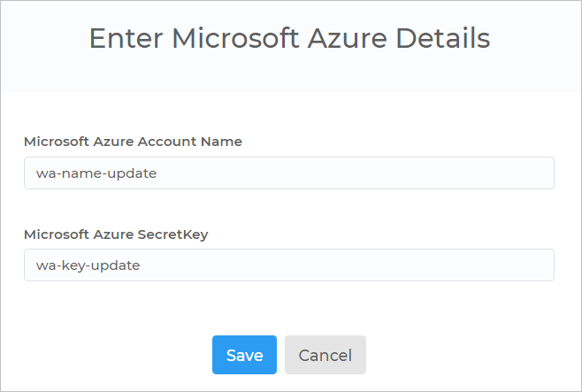Select the 'Microsoft Azure Account Name' label
Screen dimensions: 582x392
133,142
